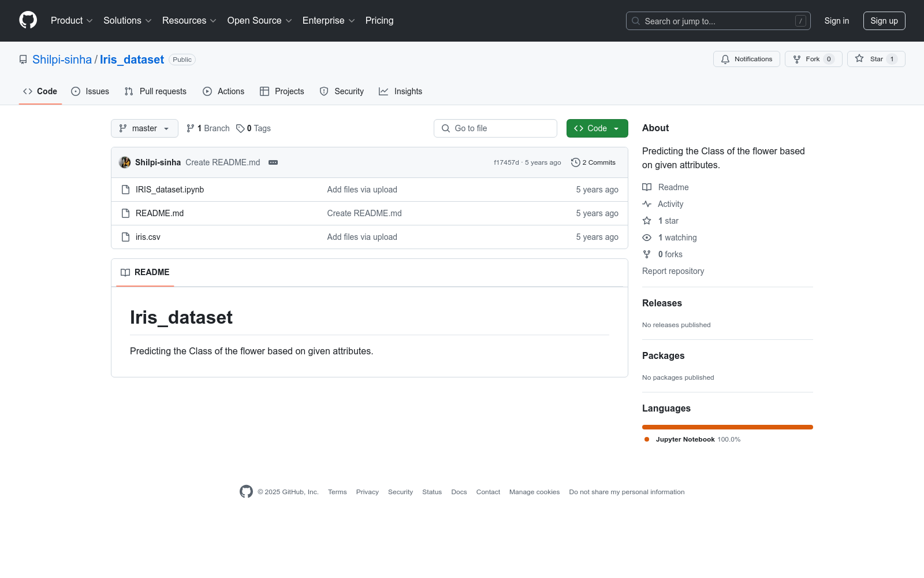924x578 pixels.
Task: Select the Code tab
Action: 40,91
